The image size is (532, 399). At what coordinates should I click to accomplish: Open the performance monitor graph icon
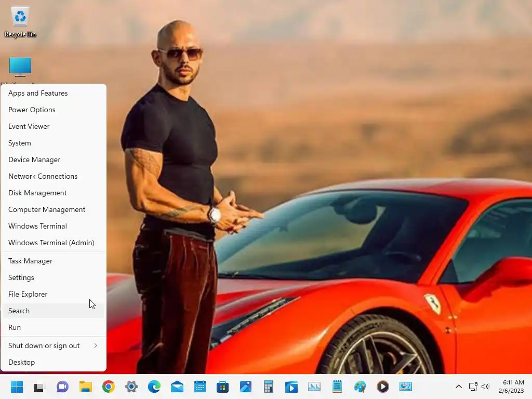coord(314,387)
